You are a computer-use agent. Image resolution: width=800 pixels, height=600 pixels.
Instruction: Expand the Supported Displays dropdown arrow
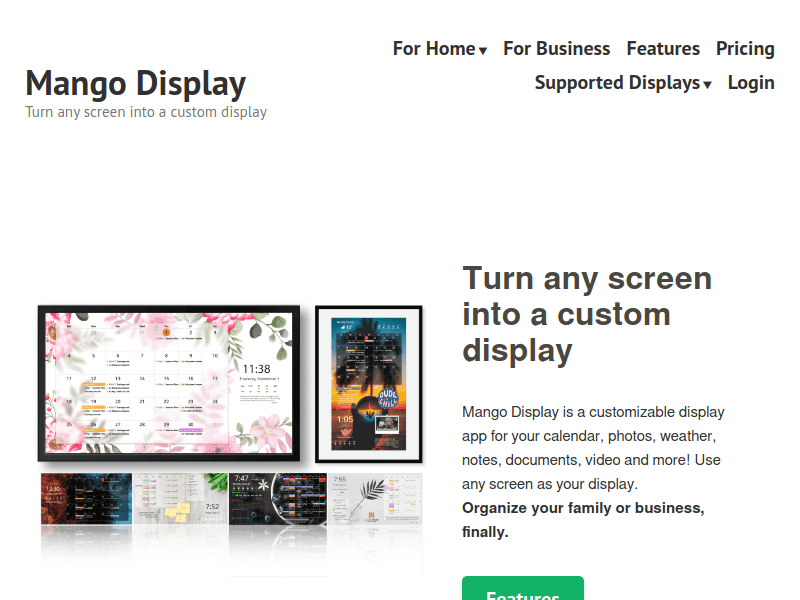click(x=707, y=85)
